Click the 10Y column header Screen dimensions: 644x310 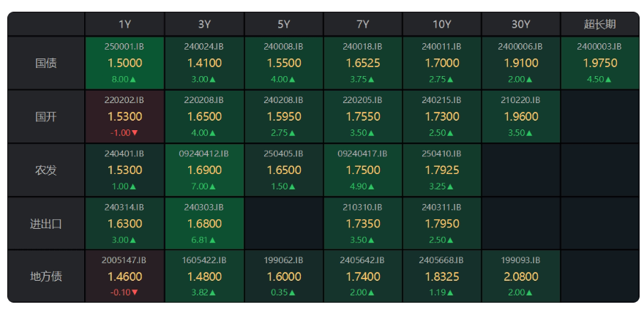442,24
